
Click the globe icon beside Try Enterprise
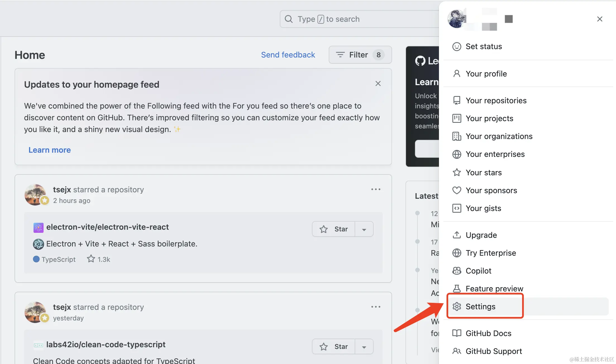pyautogui.click(x=457, y=253)
